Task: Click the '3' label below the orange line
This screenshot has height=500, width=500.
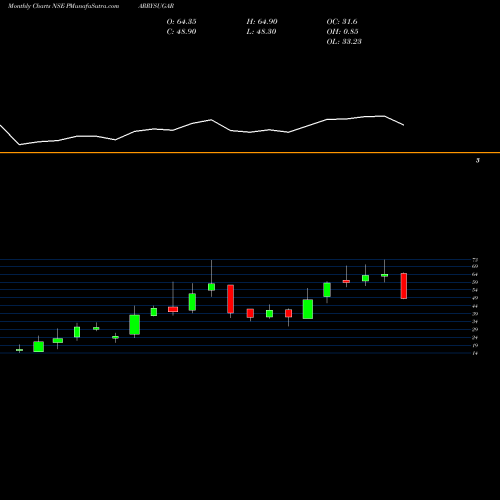Action: pos(478,161)
